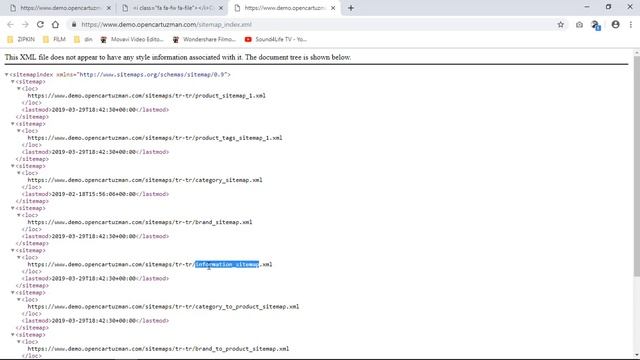Image resolution: width=640 pixels, height=360 pixels.
Task: Collapse the loc node for brand_sitemap.xml
Action: (19, 215)
